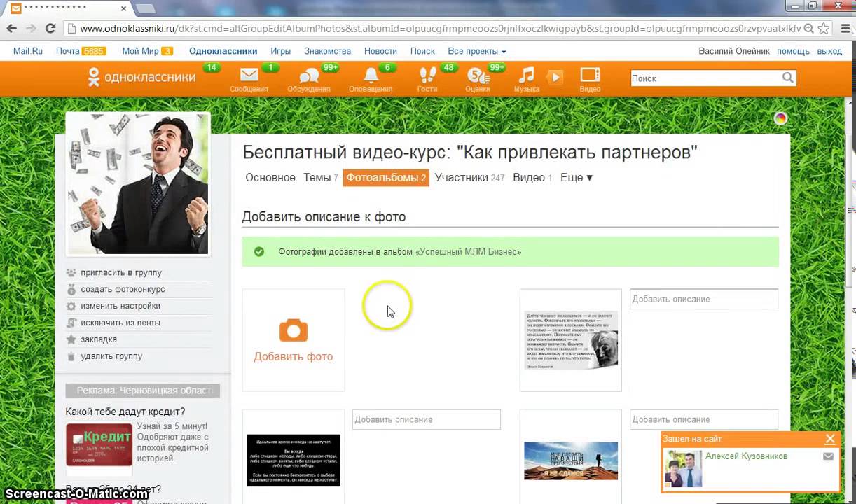Click description field beside desert photo

tap(704, 419)
